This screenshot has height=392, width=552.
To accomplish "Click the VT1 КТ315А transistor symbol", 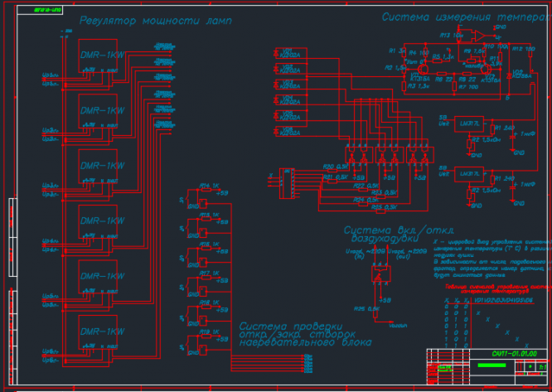I will pyautogui.click(x=423, y=69).
